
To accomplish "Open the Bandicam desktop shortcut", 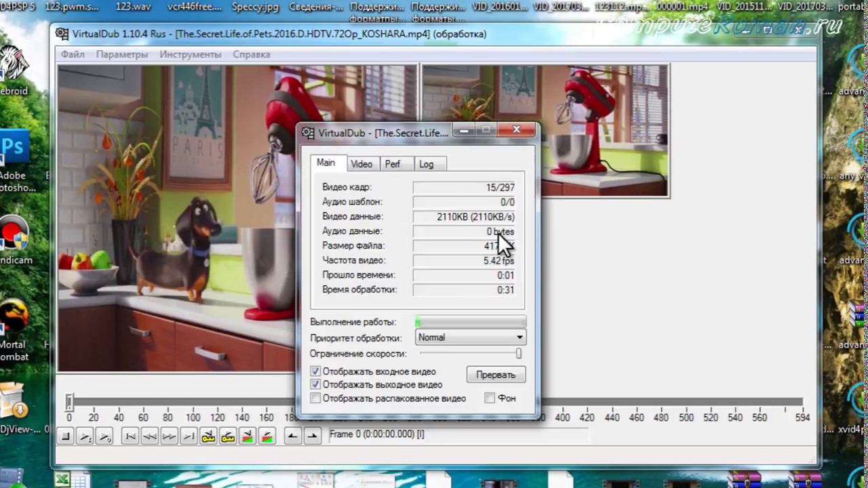I will click(x=14, y=235).
